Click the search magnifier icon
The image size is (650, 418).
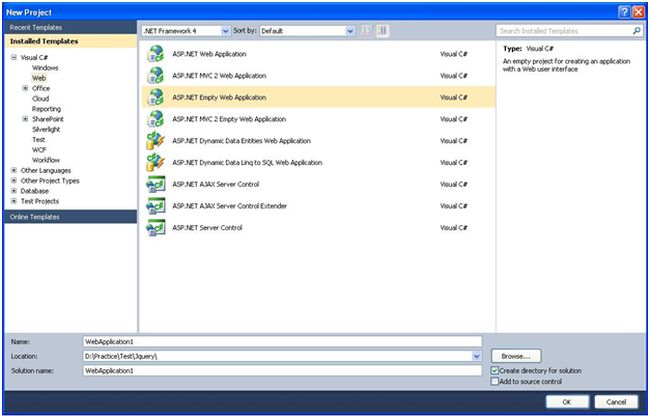636,31
